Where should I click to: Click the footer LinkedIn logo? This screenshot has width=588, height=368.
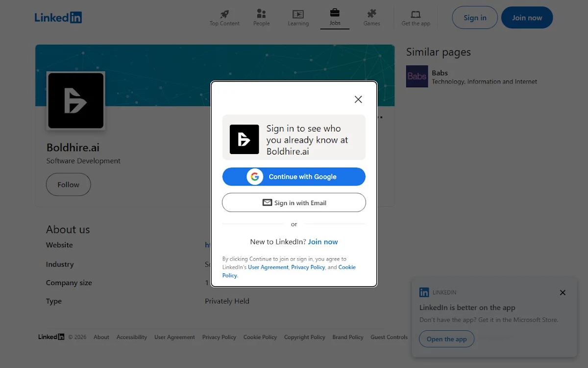tap(51, 337)
